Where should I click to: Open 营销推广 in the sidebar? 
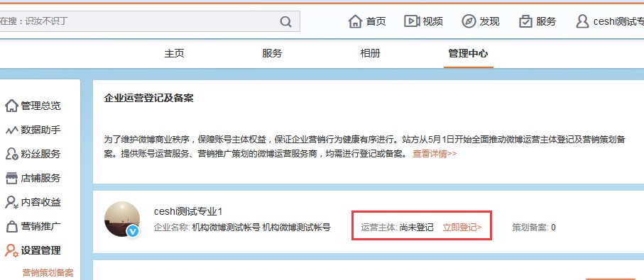point(40,226)
